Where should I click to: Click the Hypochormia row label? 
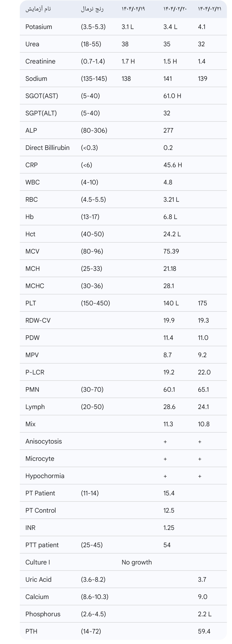45,476
